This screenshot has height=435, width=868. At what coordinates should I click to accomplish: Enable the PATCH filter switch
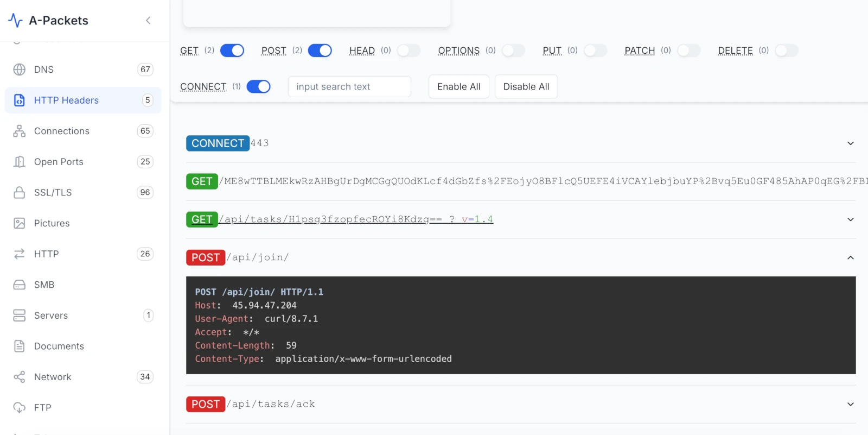(689, 51)
